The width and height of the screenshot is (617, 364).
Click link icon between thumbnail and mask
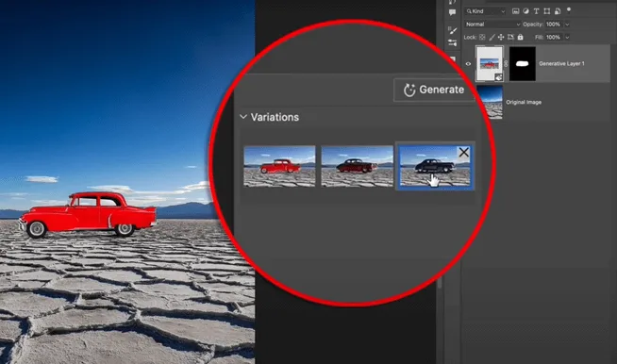pyautogui.click(x=506, y=64)
